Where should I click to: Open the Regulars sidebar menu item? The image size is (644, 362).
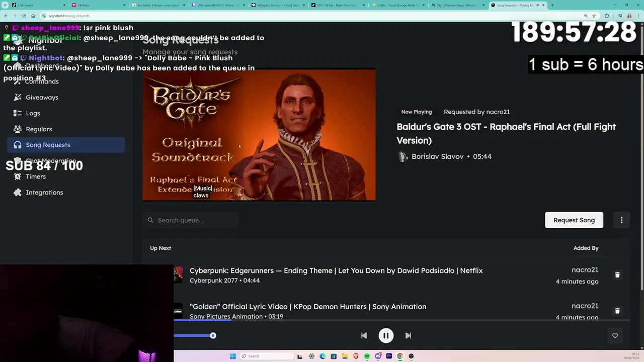pyautogui.click(x=66, y=129)
